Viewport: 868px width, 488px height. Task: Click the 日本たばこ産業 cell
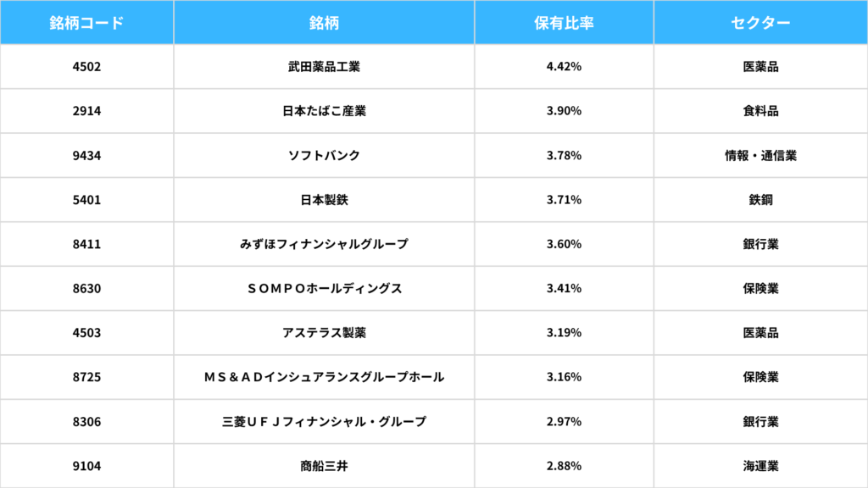(324, 111)
